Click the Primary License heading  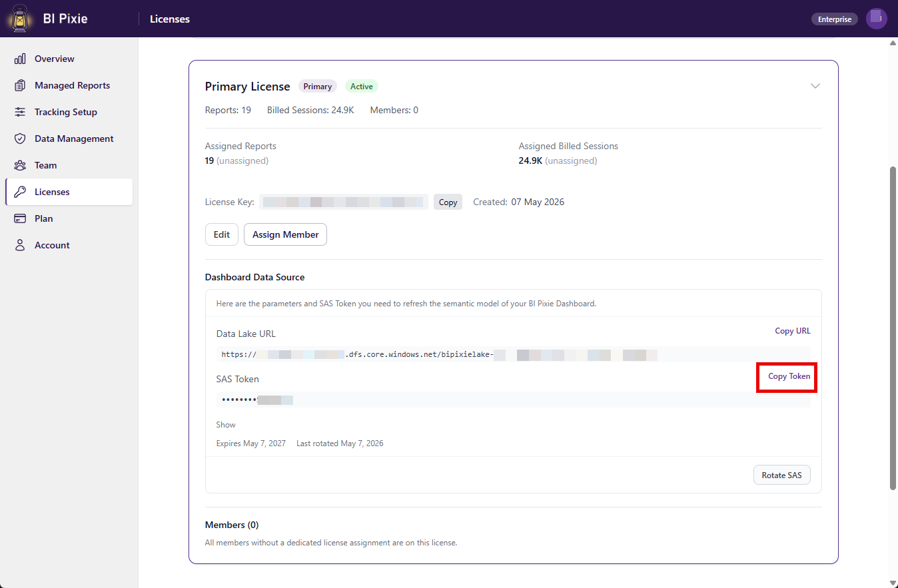tap(248, 87)
